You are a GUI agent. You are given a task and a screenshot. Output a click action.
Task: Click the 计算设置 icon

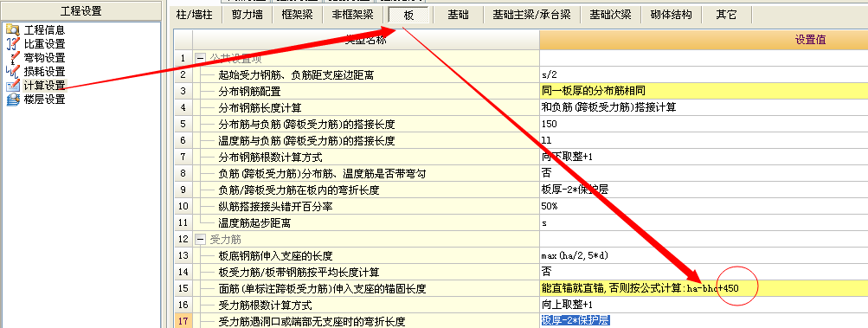click(x=12, y=86)
